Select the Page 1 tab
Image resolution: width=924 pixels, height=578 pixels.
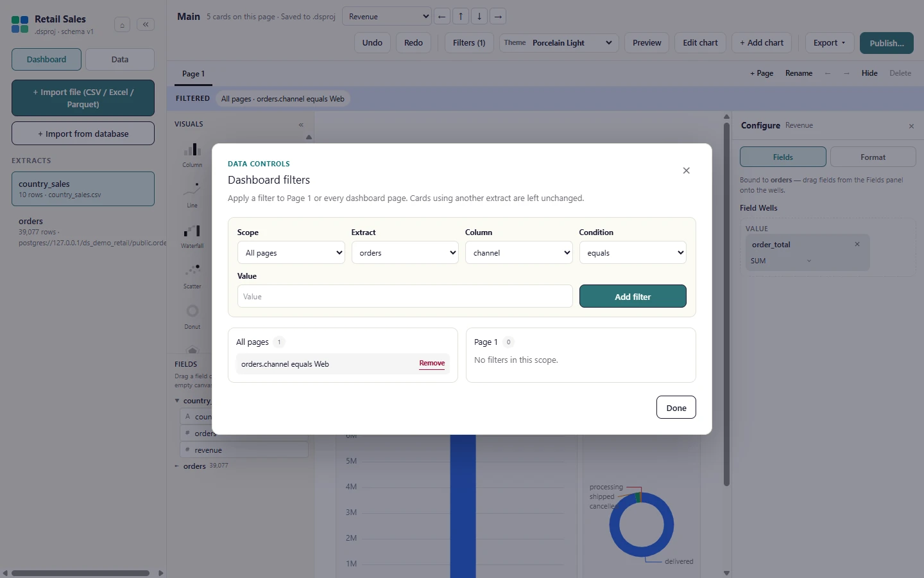tap(194, 74)
